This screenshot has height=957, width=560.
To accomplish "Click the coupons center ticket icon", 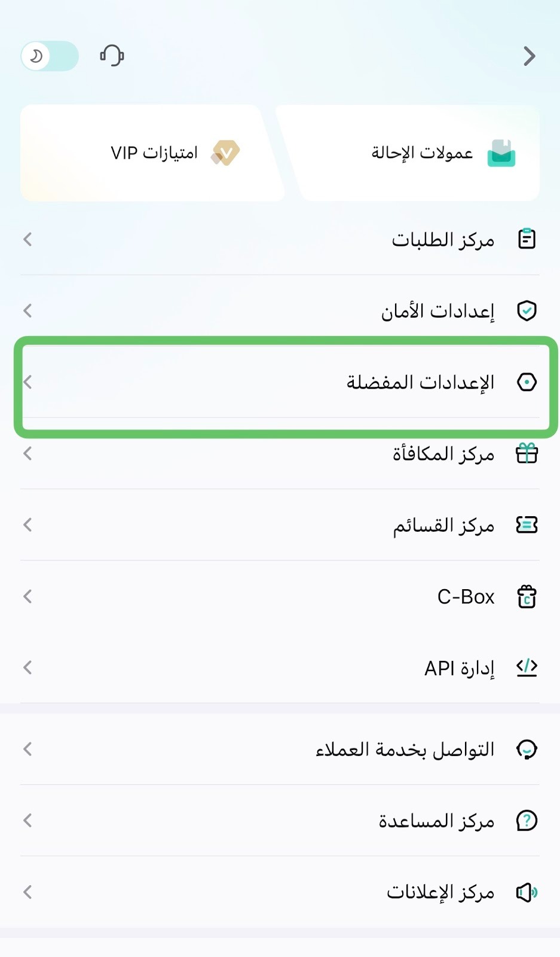I will click(x=527, y=525).
